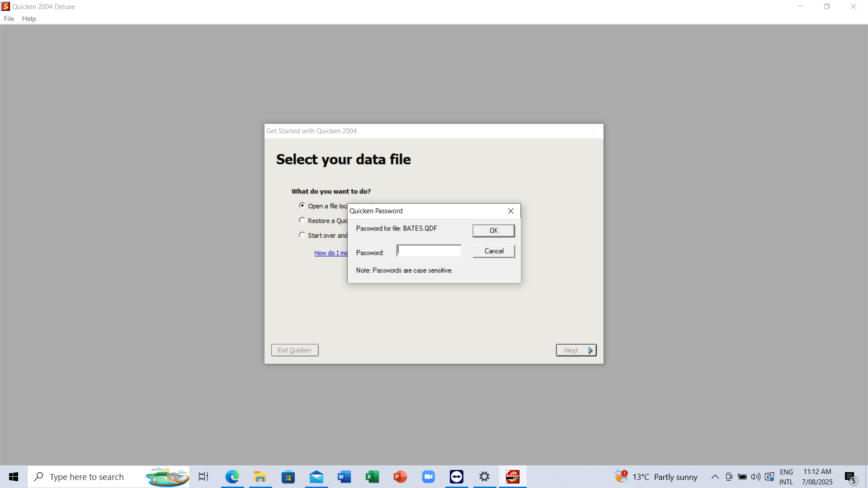Open Settings gear from taskbar
Screen dimensions: 868x488
[x=485, y=477]
